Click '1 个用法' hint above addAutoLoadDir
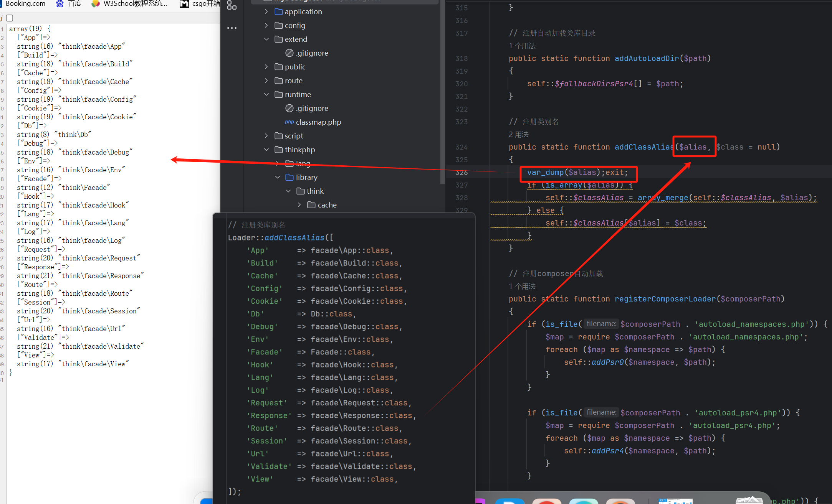 click(522, 46)
